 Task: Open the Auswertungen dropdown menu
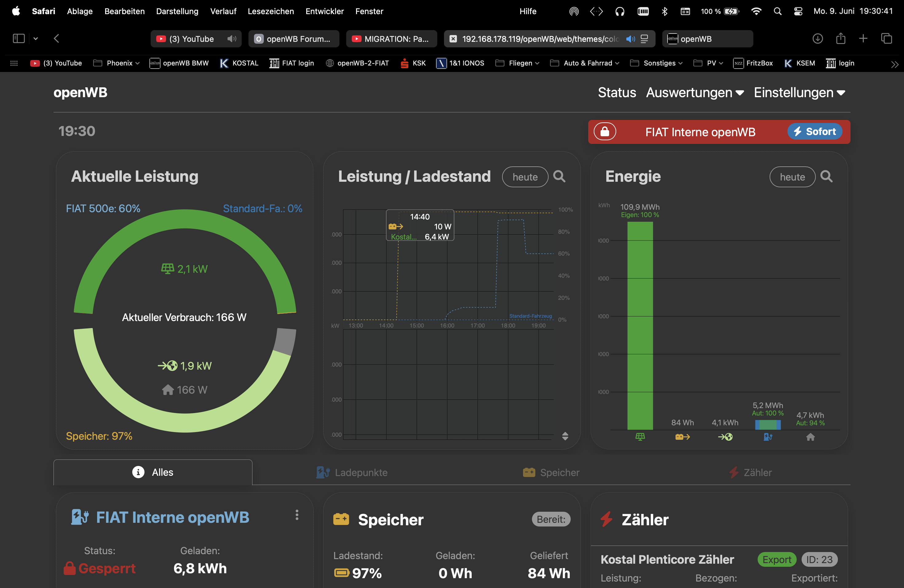tap(695, 93)
